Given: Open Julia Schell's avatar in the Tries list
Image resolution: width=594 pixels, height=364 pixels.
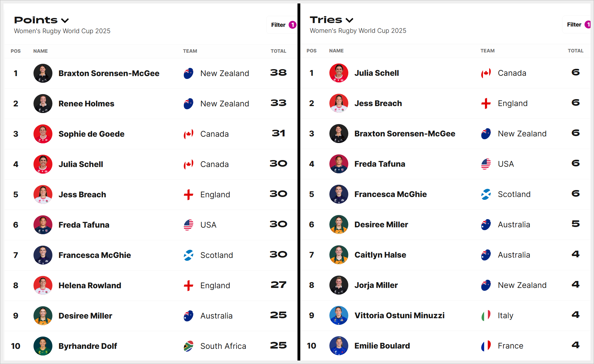Looking at the screenshot, I should coord(339,73).
